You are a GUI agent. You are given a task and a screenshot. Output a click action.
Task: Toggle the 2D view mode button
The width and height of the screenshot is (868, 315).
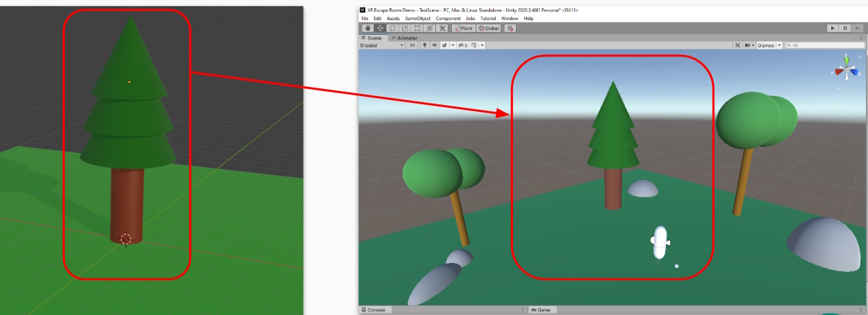point(412,45)
